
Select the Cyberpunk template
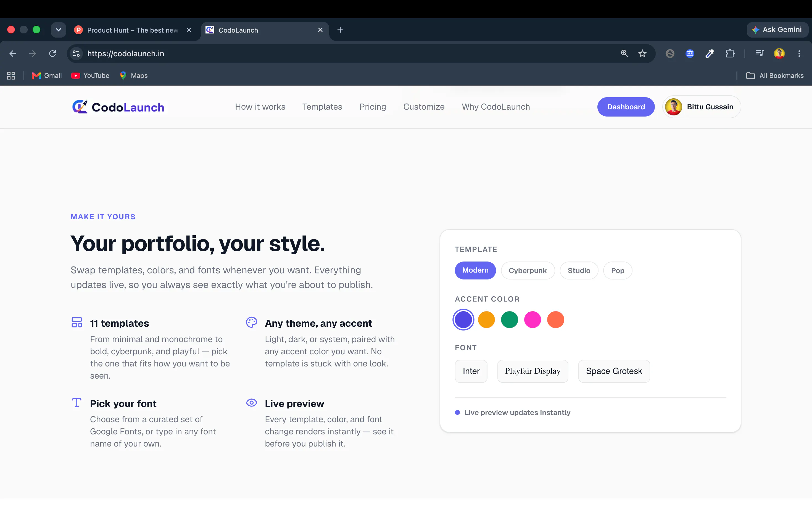click(x=528, y=270)
